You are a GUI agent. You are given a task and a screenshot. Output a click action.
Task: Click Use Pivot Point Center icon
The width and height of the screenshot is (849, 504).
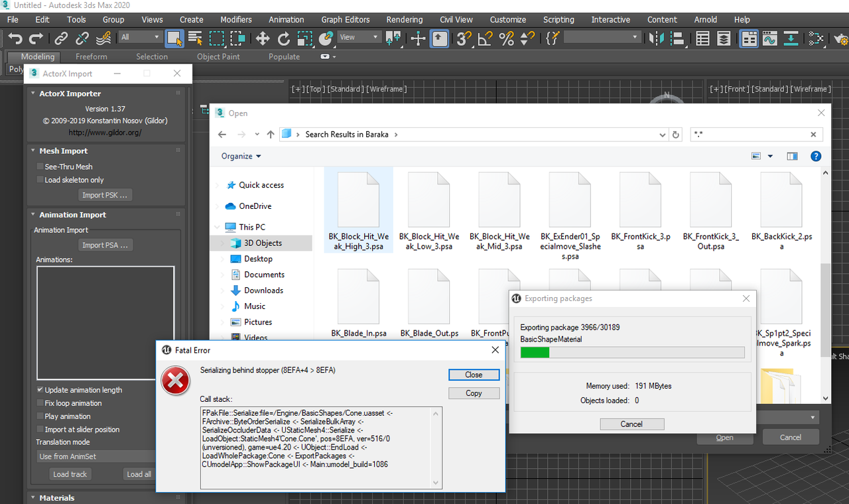pyautogui.click(x=393, y=38)
